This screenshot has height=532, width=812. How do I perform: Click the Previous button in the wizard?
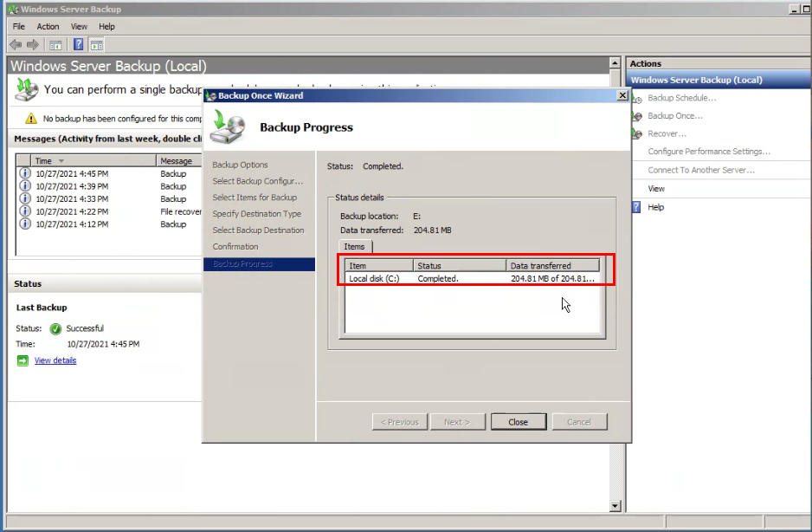point(400,422)
